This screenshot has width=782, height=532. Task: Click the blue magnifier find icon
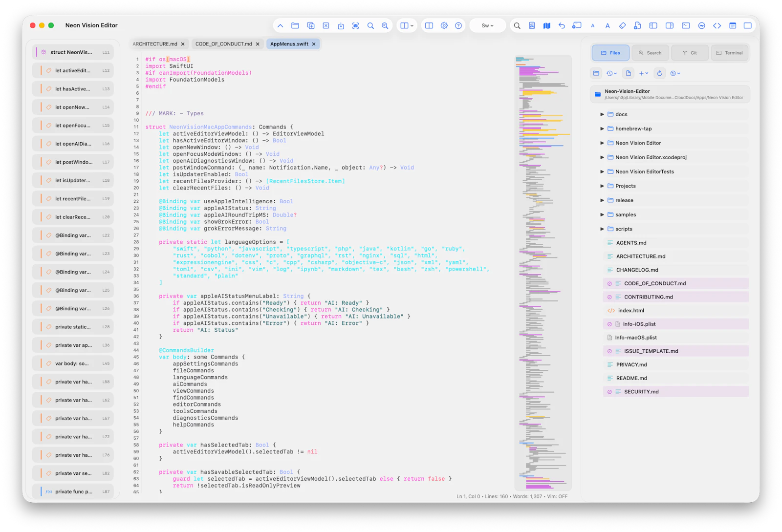[x=370, y=26]
